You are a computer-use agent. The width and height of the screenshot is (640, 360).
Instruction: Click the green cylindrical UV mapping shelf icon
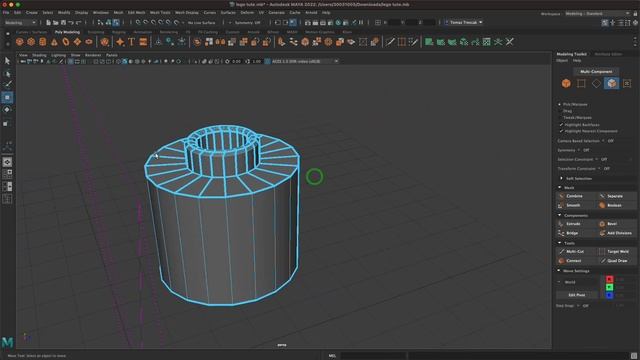[x=440, y=42]
